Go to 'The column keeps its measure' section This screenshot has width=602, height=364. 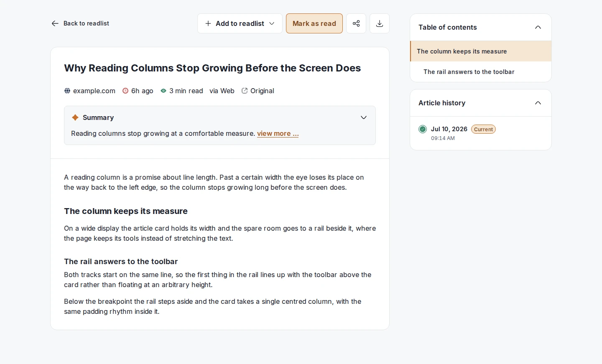[x=481, y=51]
